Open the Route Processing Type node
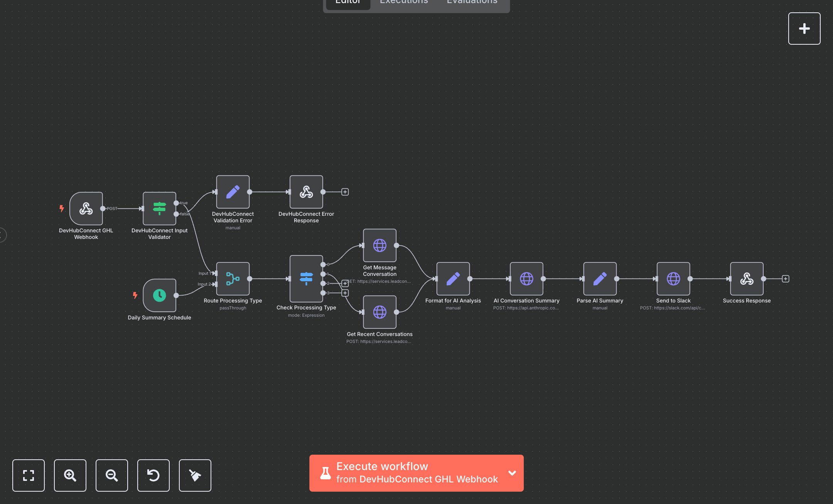This screenshot has height=504, width=833. 233,279
